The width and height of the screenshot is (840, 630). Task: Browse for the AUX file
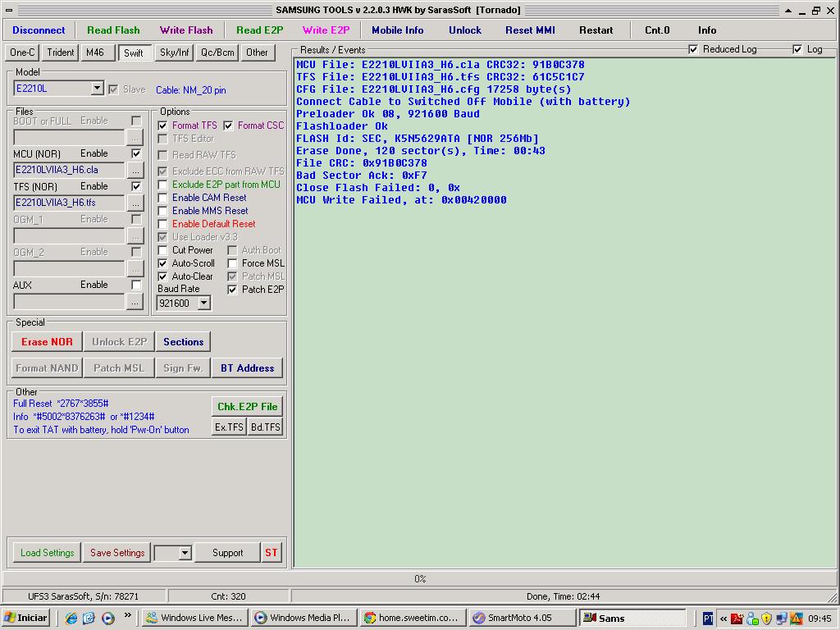pos(135,302)
